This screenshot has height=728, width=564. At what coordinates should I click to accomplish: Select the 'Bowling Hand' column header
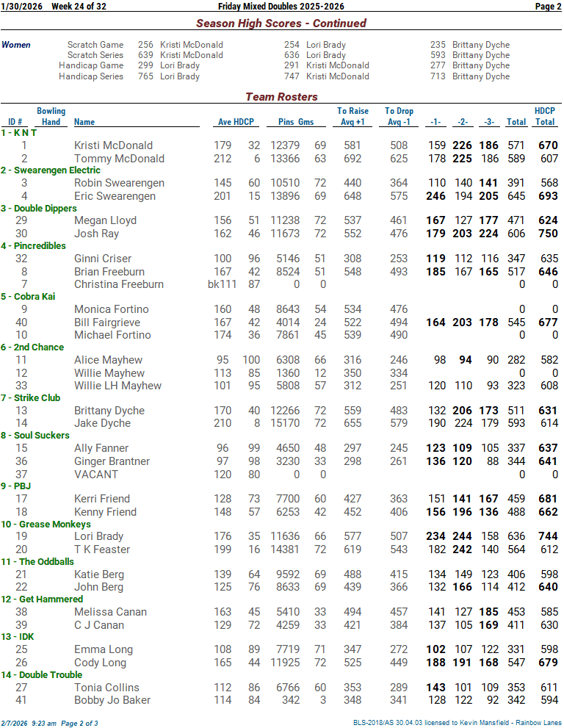(51, 117)
